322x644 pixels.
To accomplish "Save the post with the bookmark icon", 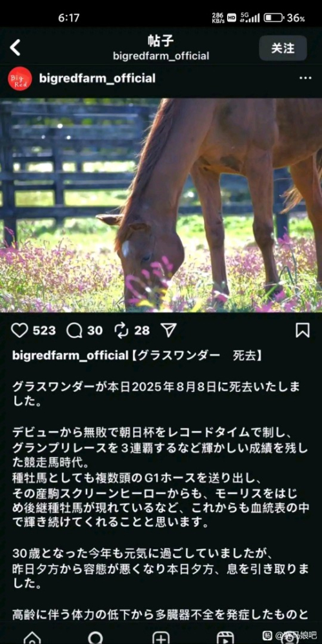I will [303, 331].
